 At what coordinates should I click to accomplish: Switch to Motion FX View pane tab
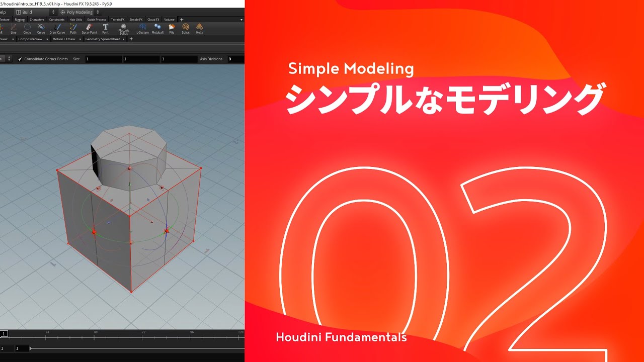point(64,39)
